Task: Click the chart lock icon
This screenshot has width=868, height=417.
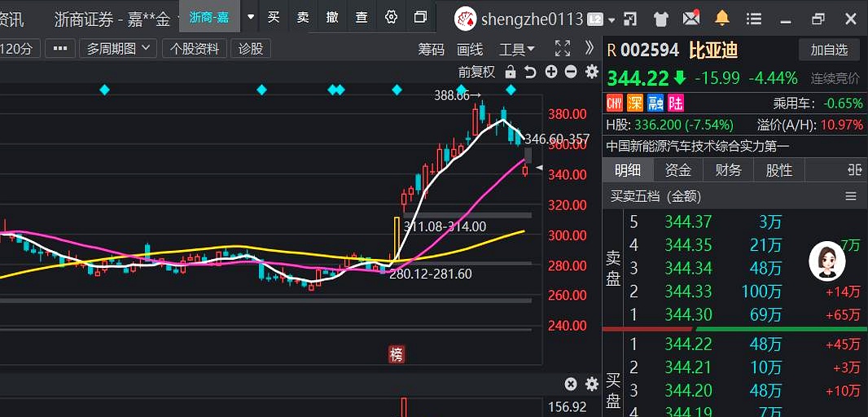Action: [x=511, y=72]
